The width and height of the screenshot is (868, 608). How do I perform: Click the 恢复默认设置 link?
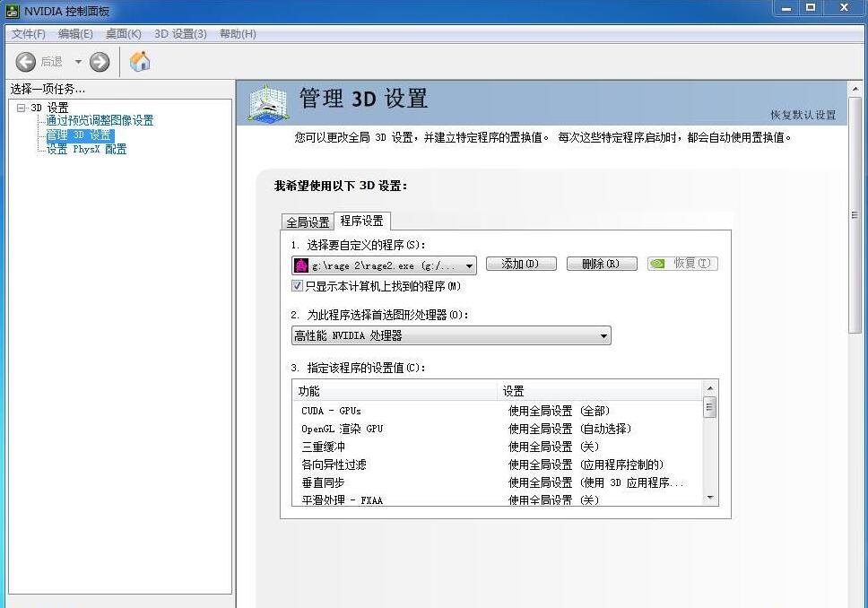click(x=803, y=115)
